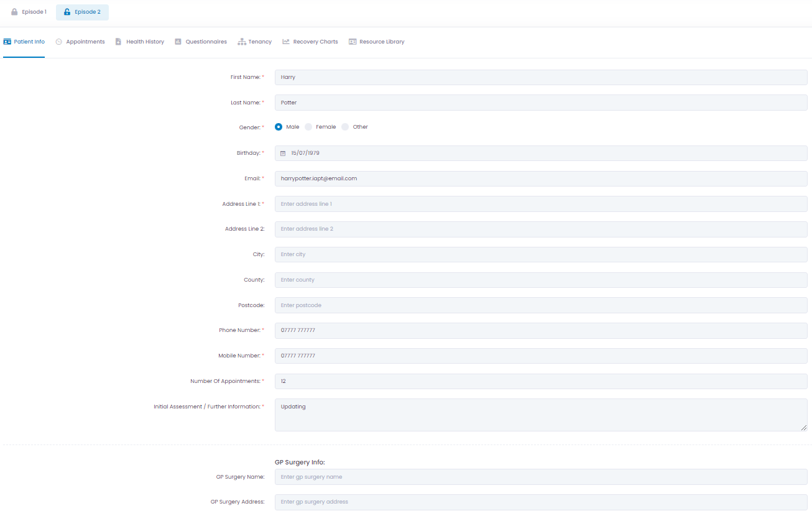Click the First Name field containing Harry
The height and width of the screenshot is (516, 812).
541,77
